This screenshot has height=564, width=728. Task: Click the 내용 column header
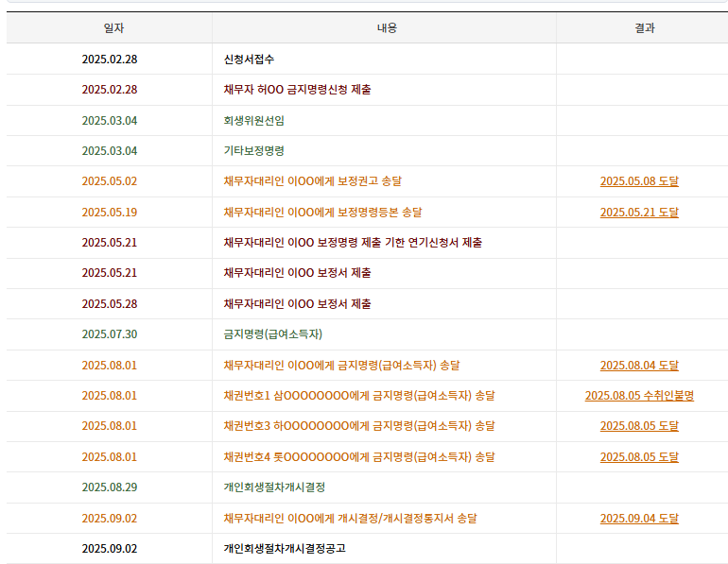(387, 28)
